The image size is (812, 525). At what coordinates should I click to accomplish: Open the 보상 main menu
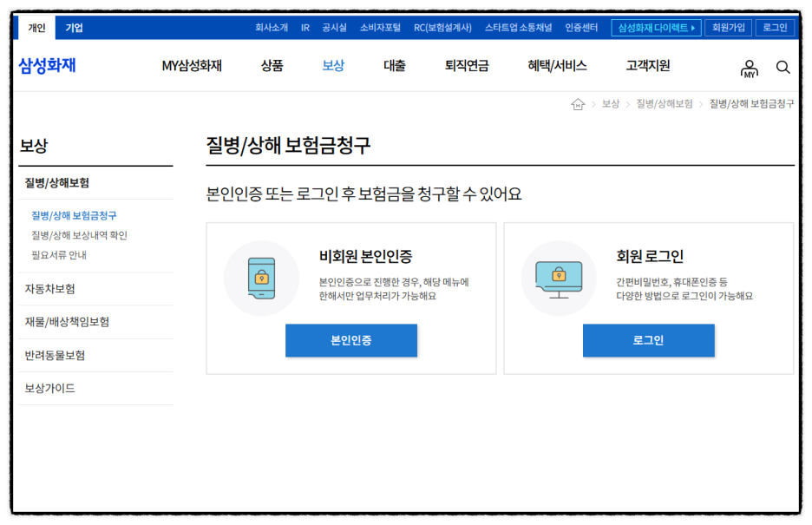click(x=333, y=66)
